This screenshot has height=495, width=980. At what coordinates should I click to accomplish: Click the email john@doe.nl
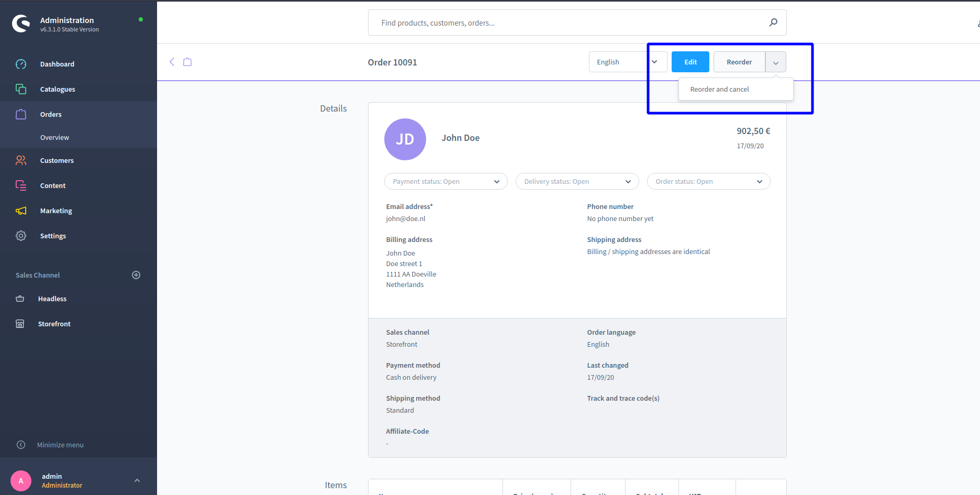406,218
